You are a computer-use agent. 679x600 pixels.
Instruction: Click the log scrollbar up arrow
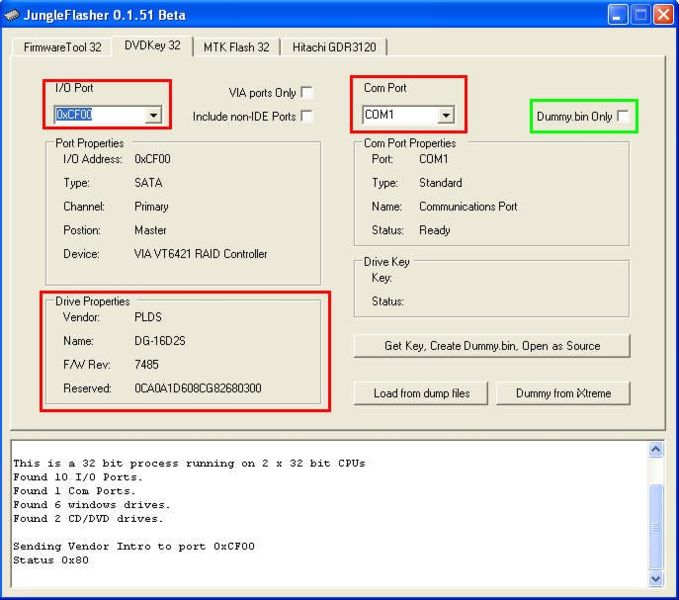coord(656,450)
